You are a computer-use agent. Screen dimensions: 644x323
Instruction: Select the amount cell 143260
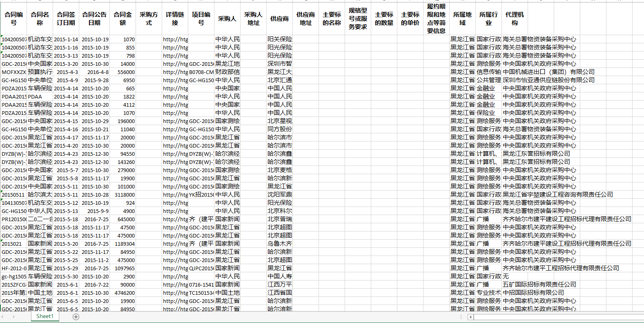pyautogui.click(x=123, y=162)
